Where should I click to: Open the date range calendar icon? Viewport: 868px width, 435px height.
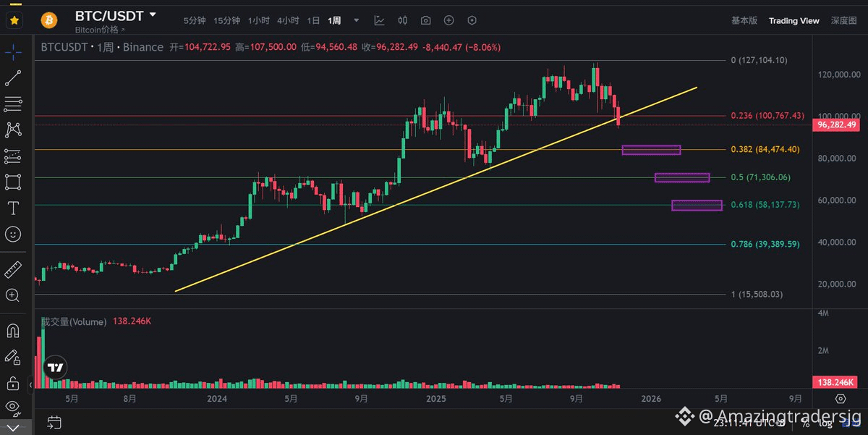coord(54,422)
